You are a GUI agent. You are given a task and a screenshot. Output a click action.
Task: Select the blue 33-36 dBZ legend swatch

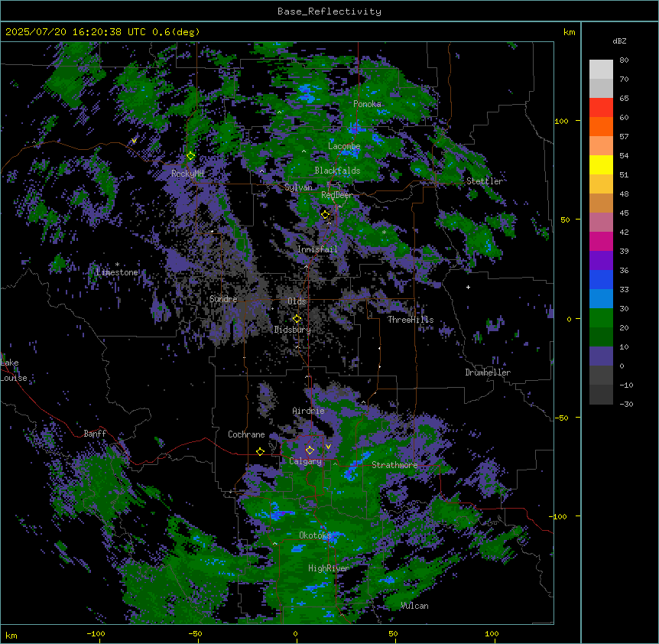pyautogui.click(x=601, y=279)
